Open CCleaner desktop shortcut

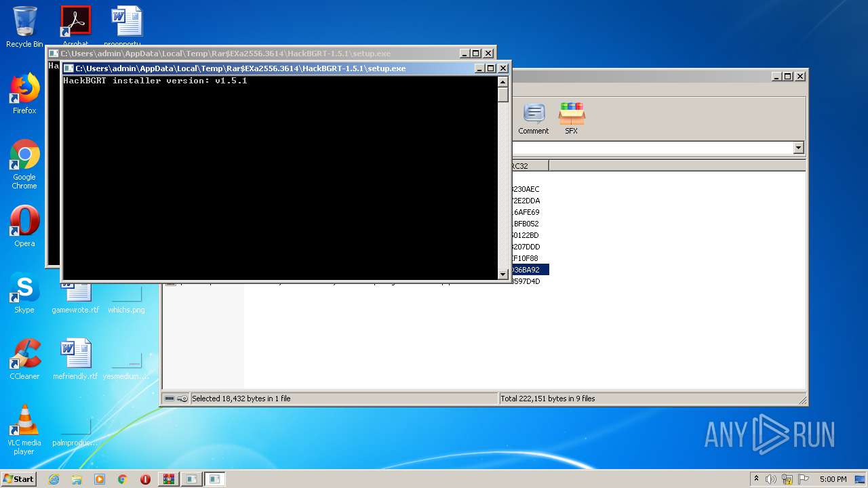pos(24,359)
